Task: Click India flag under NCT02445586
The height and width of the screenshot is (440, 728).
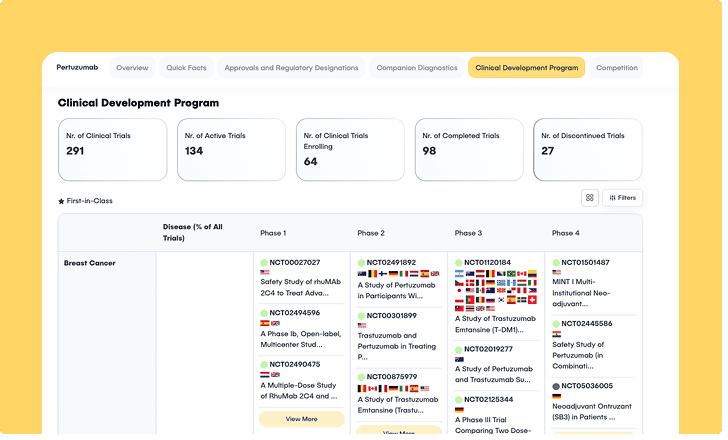Action: coord(556,334)
